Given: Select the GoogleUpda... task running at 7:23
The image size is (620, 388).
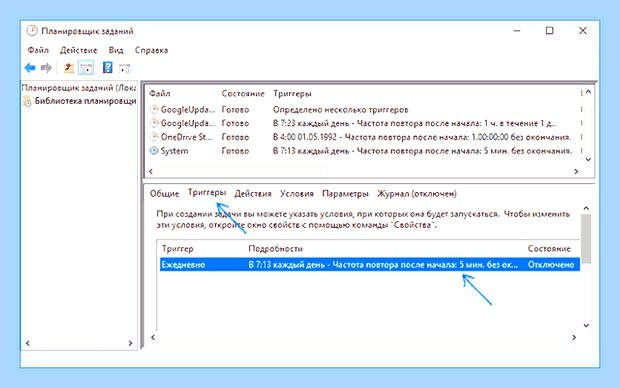Looking at the screenshot, I should [364, 123].
